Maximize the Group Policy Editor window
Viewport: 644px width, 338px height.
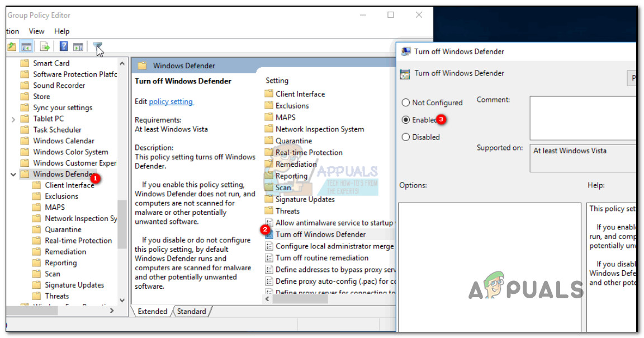(391, 15)
